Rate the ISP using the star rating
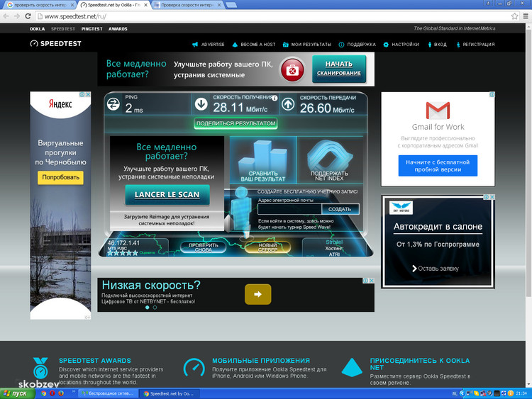 click(x=121, y=253)
